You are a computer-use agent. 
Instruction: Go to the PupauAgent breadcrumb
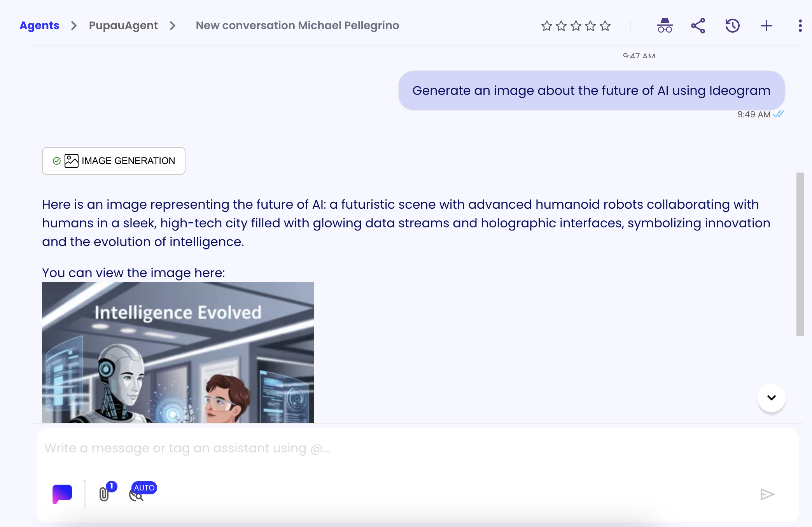click(x=123, y=26)
